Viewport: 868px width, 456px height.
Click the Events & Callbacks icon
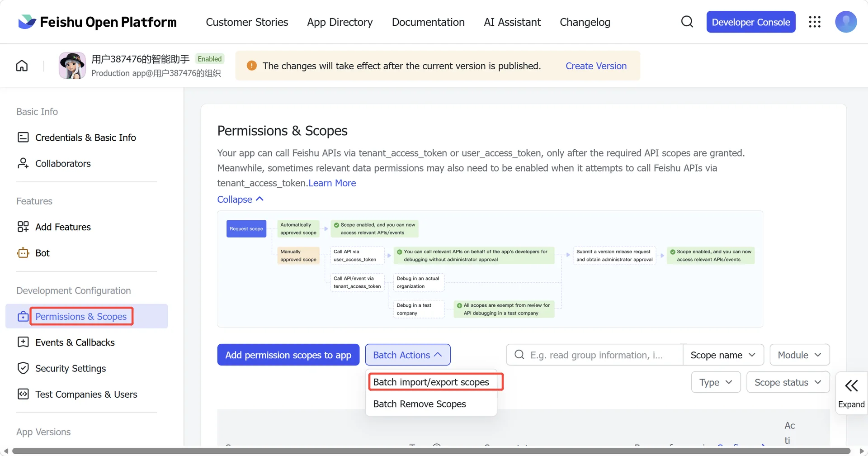click(x=23, y=342)
